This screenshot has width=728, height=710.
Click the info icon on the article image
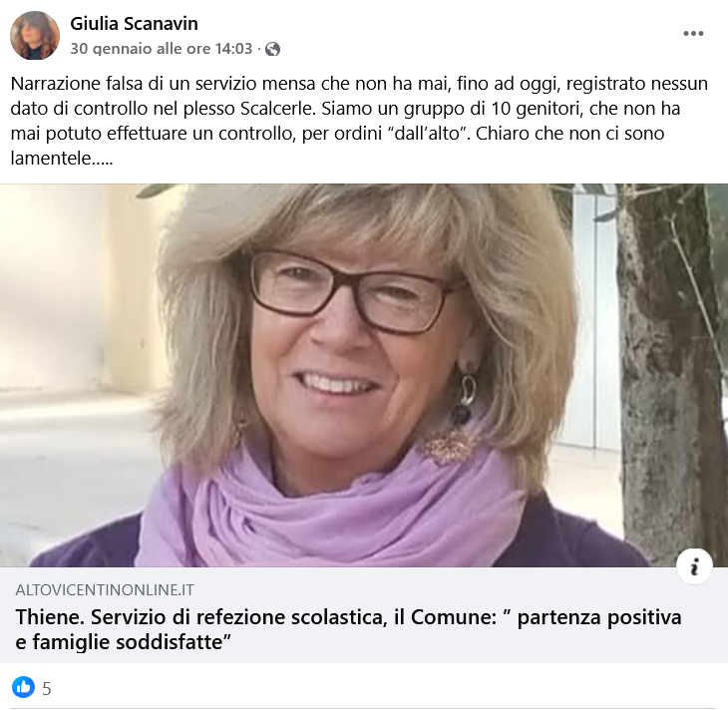(694, 566)
